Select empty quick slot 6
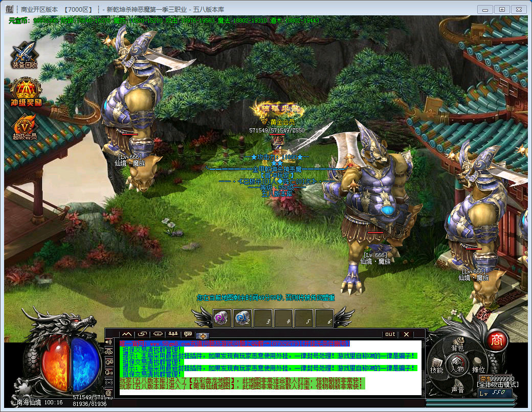 [324, 318]
